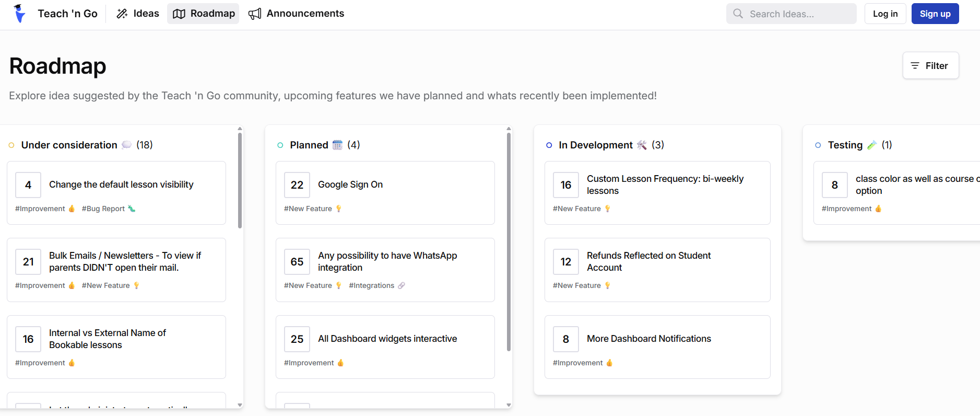The width and height of the screenshot is (980, 416).
Task: Click the test tube icon by Testing
Action: click(871, 145)
